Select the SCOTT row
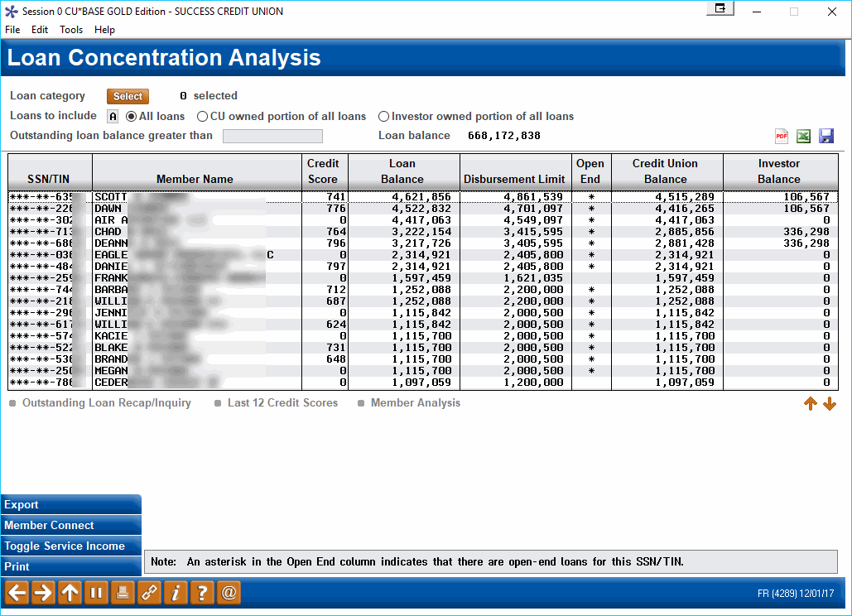852x616 pixels. (x=423, y=197)
